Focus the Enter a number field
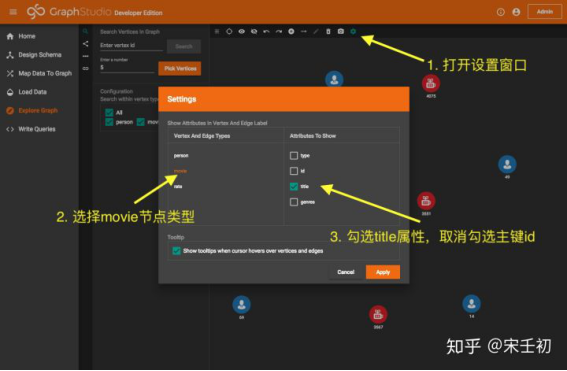This screenshot has height=371, width=567. [x=127, y=67]
